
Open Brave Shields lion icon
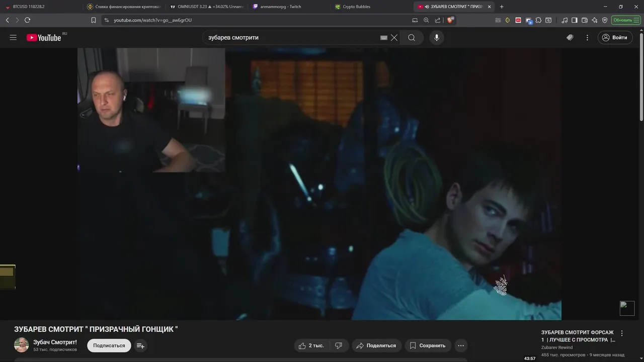[x=450, y=20]
